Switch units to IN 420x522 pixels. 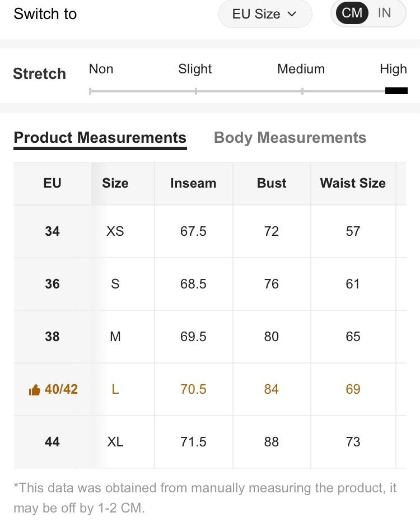[384, 13]
